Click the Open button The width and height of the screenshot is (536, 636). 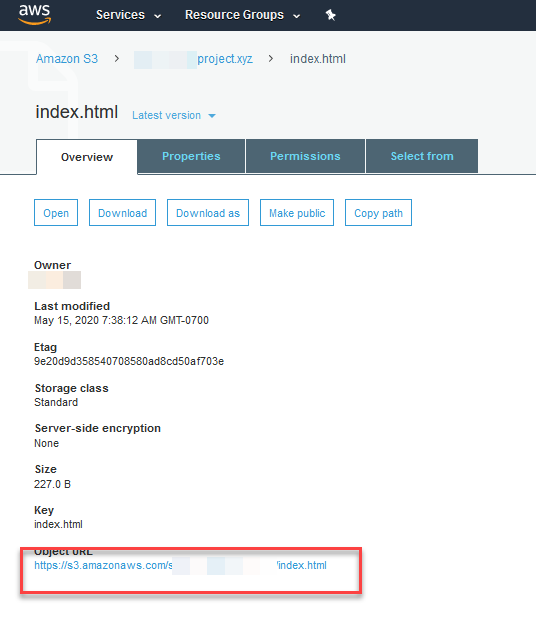tap(56, 213)
